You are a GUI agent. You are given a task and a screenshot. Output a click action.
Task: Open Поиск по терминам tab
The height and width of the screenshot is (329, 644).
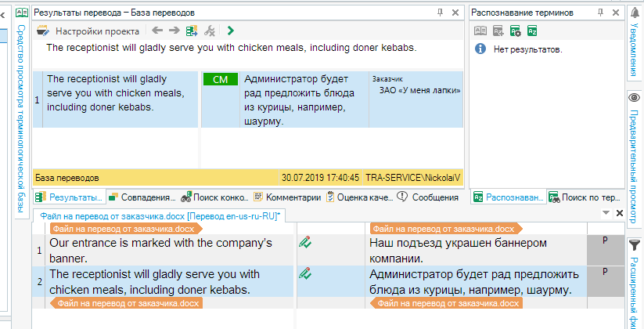click(x=584, y=197)
